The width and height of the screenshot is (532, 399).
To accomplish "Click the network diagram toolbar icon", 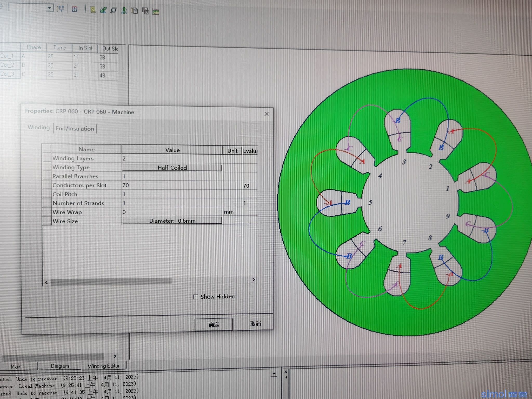I will [x=60, y=9].
